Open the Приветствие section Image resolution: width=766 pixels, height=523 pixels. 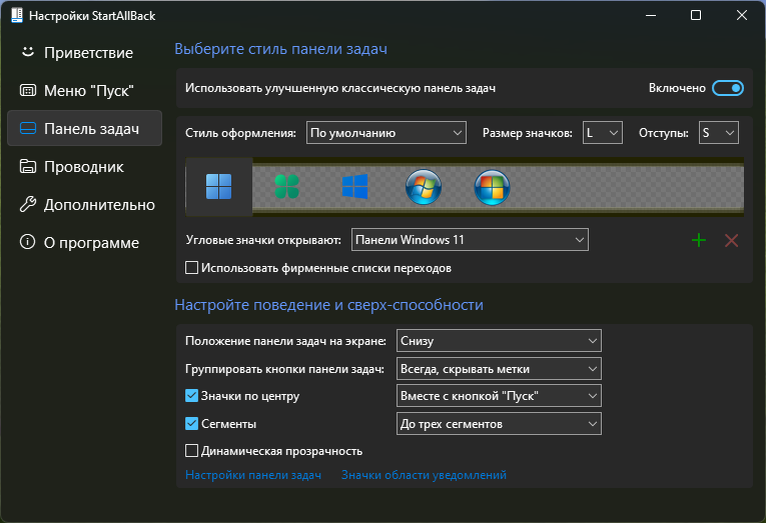coord(85,52)
